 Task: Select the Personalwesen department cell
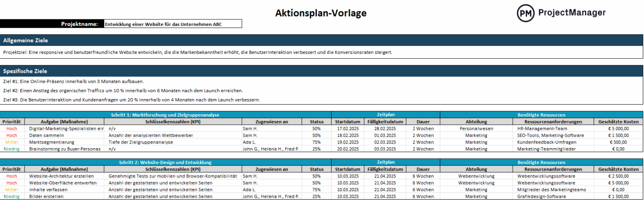click(x=476, y=129)
